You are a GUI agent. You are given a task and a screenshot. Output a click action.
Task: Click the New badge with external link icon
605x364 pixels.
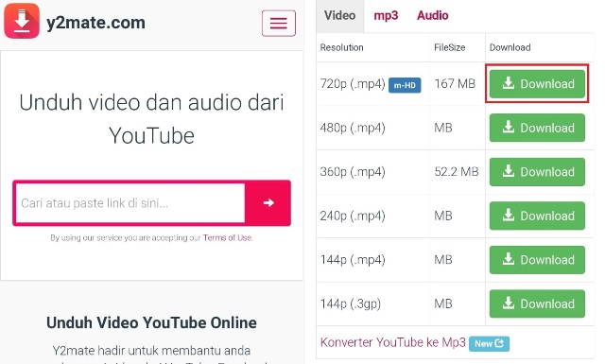(x=489, y=343)
